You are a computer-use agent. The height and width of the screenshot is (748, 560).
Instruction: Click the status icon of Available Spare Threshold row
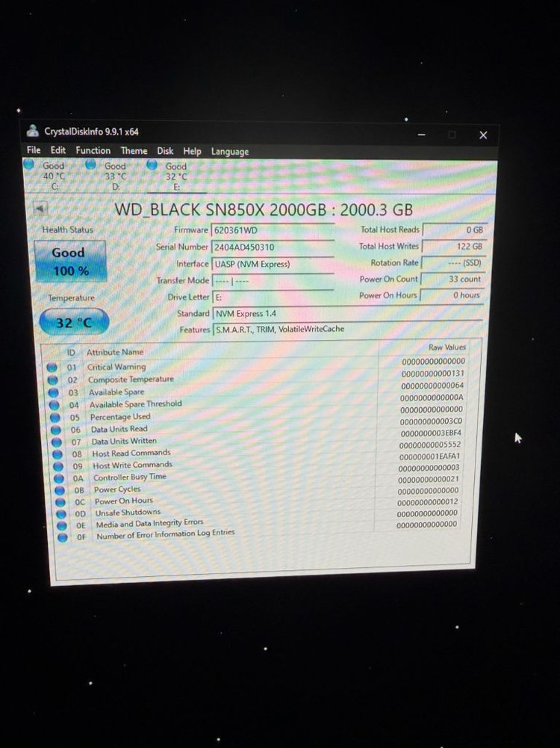(55, 405)
